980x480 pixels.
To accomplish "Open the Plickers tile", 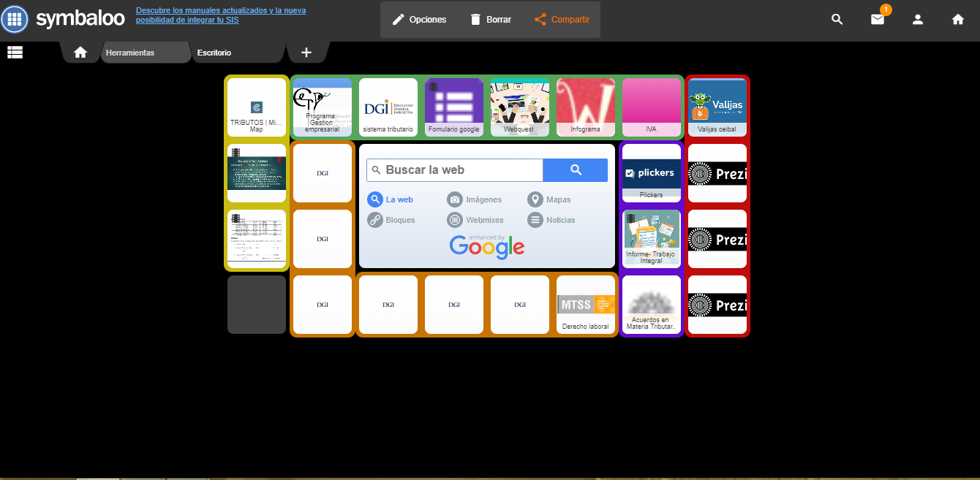I will [652, 173].
